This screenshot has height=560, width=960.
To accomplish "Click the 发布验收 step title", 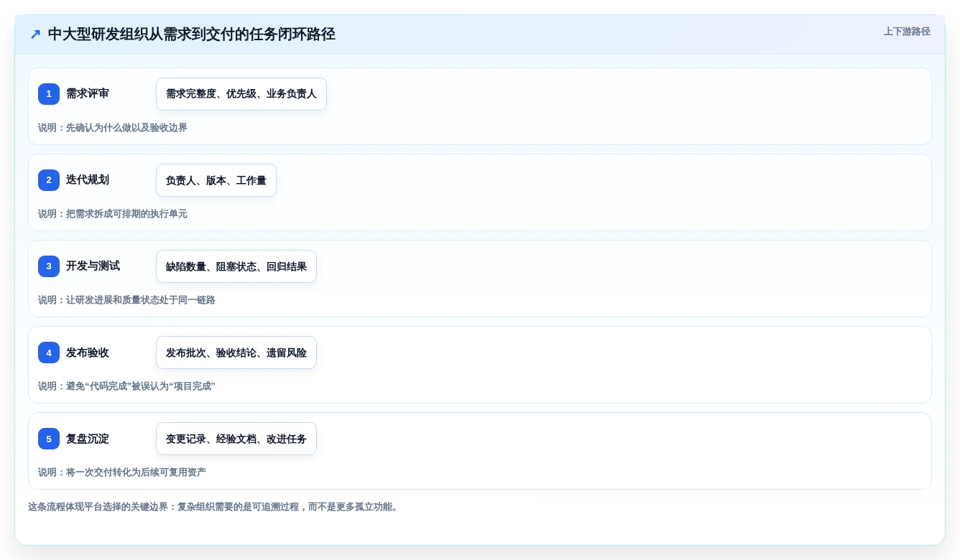I will click(x=88, y=353).
